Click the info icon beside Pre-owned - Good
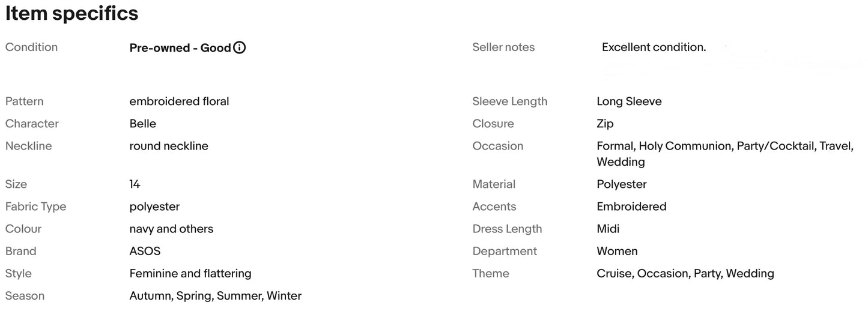The width and height of the screenshot is (868, 314). pyautogui.click(x=239, y=48)
